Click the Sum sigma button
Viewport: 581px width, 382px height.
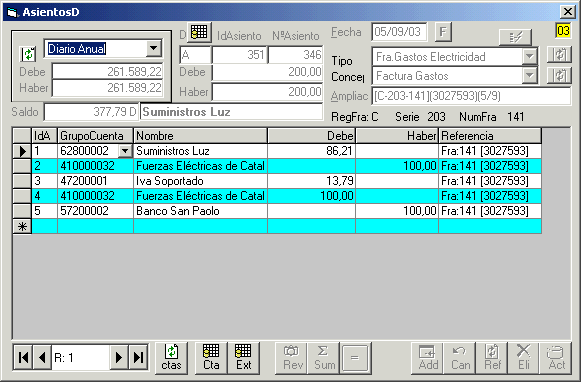click(324, 358)
